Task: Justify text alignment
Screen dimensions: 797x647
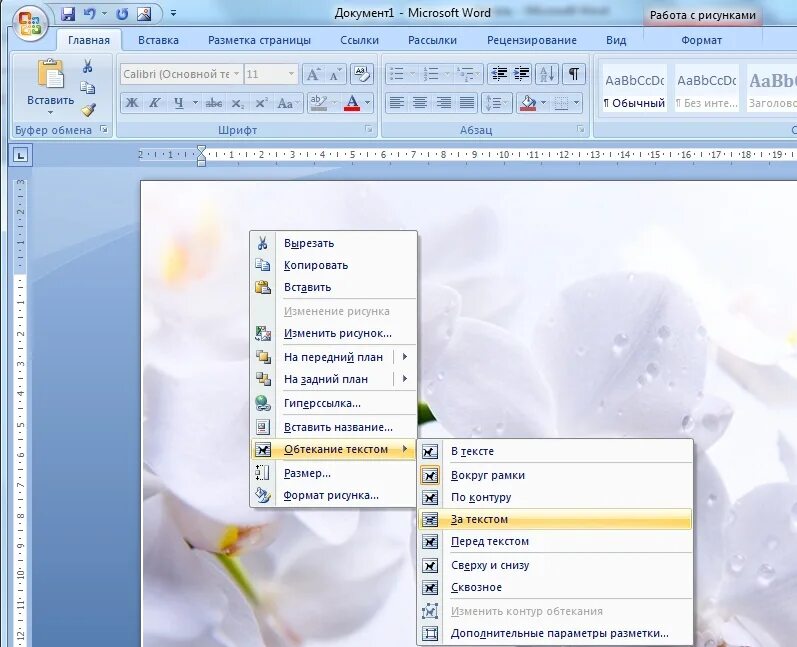Action: [x=467, y=103]
